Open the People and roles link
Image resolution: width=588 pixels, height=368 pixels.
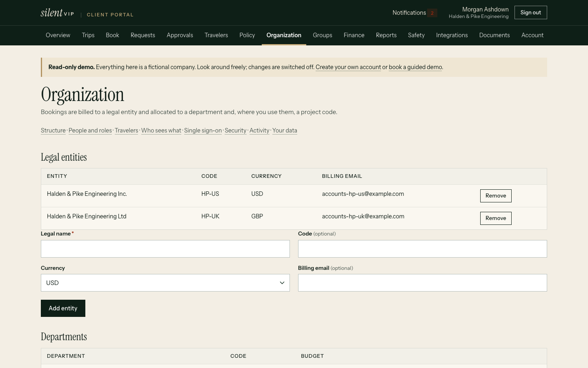tap(90, 130)
